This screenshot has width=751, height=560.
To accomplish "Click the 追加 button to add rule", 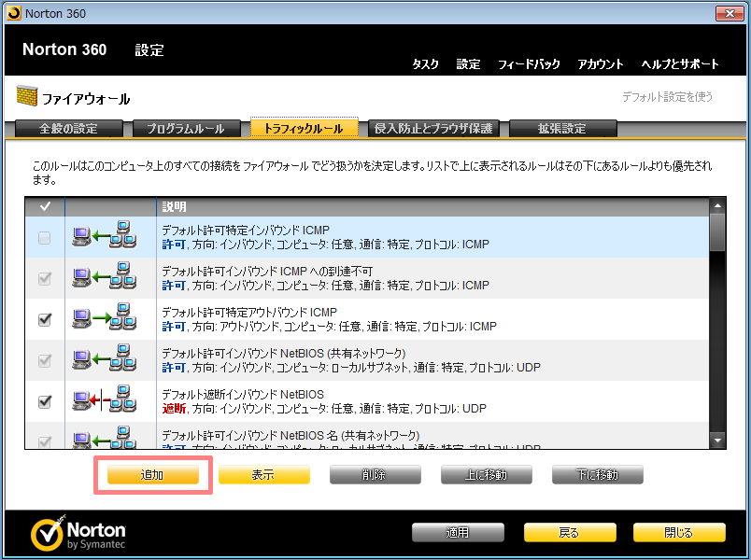I will [152, 475].
